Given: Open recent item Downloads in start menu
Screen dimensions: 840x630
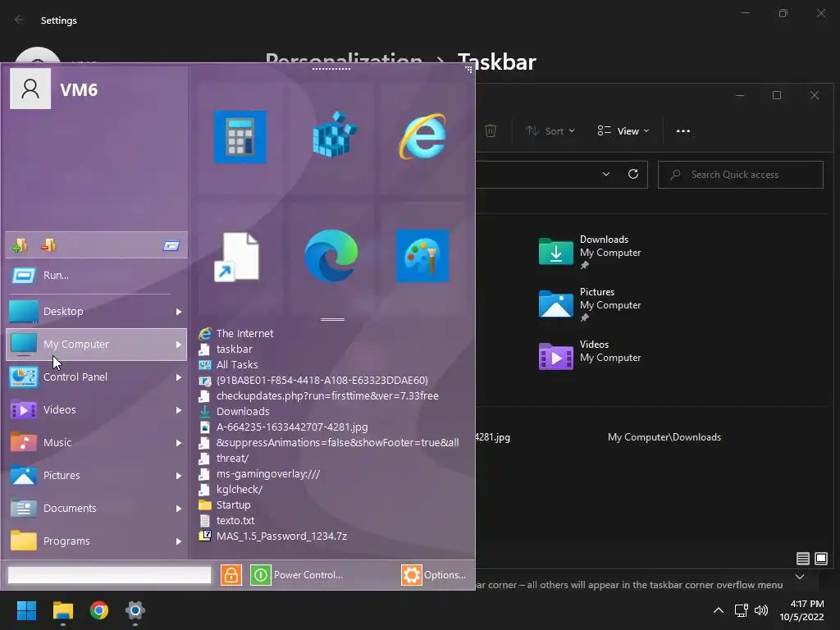Looking at the screenshot, I should [x=234, y=412].
